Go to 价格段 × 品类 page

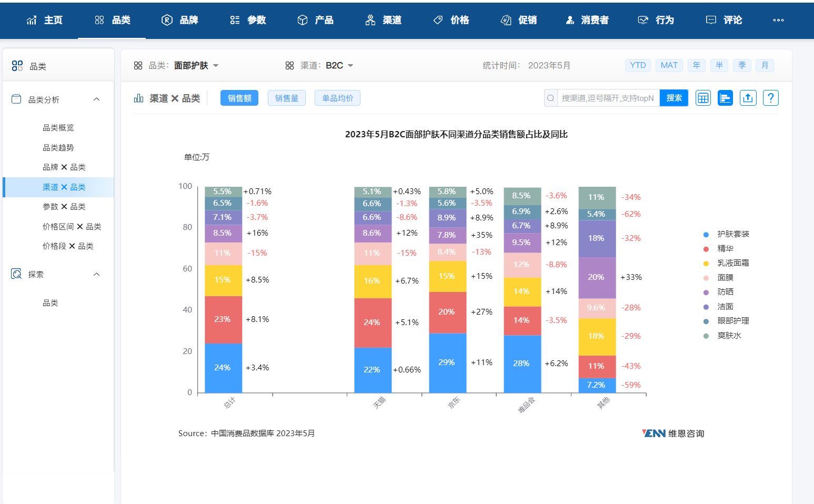click(x=68, y=246)
